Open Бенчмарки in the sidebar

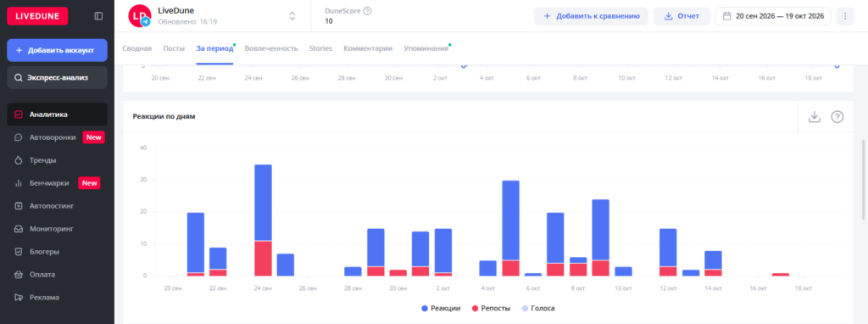(57, 182)
